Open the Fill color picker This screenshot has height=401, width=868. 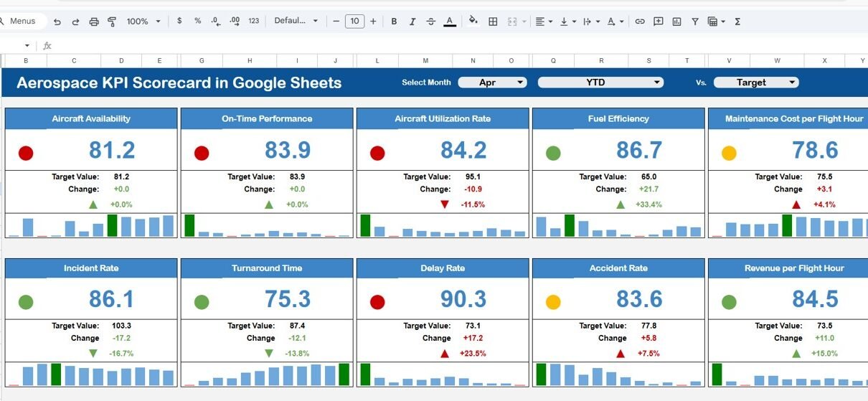(x=473, y=22)
